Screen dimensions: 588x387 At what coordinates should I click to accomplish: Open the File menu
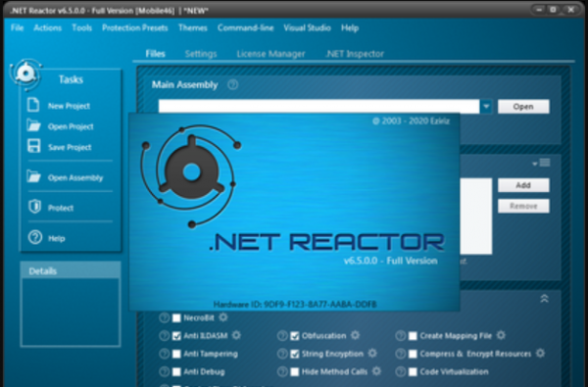coord(18,27)
